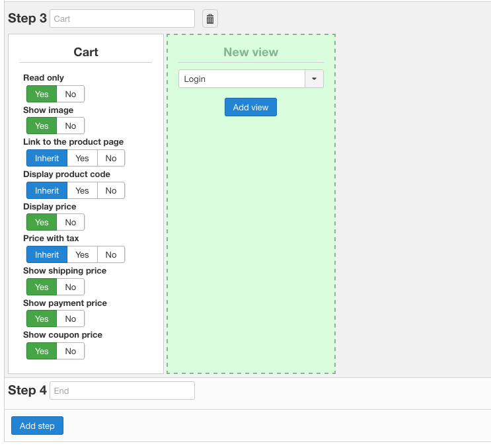
Task: Click the Show shipping price label
Action: pyautogui.click(x=65, y=271)
